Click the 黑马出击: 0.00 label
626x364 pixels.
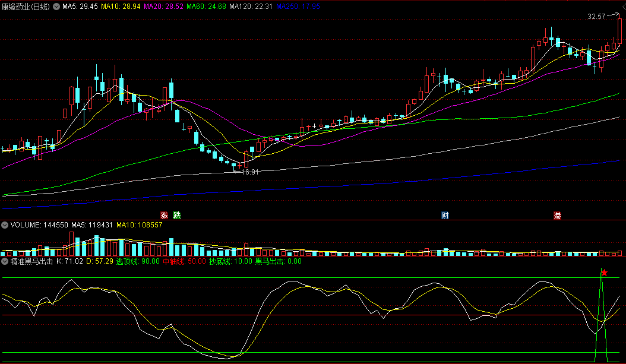pos(279,261)
